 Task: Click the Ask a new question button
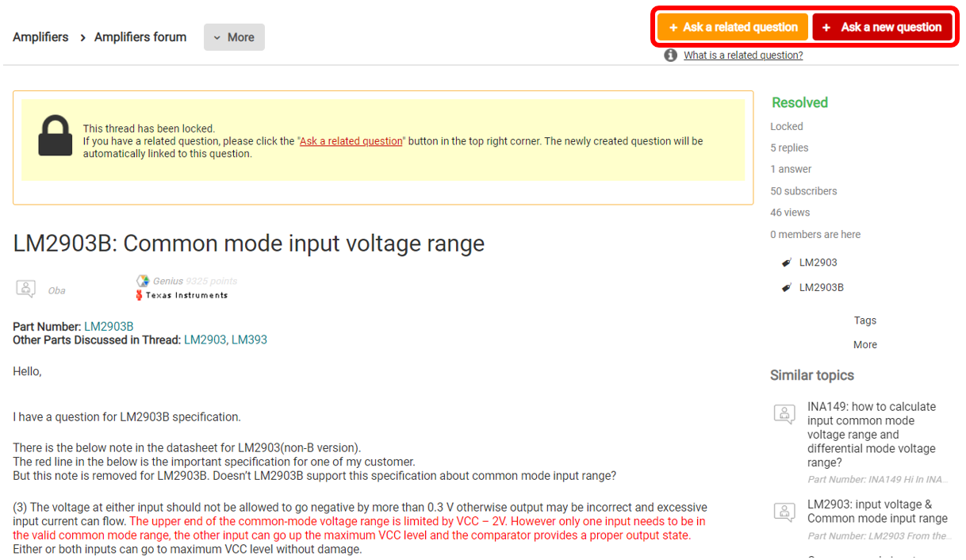coord(882,27)
